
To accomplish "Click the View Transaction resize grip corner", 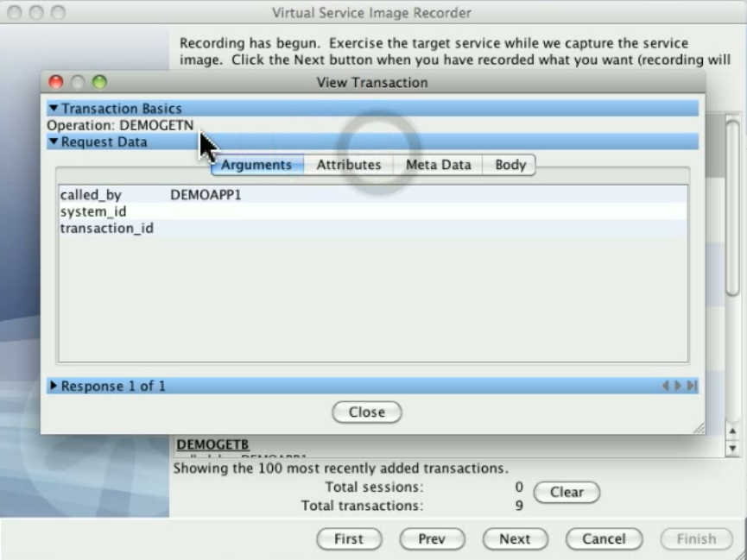I will coord(699,428).
